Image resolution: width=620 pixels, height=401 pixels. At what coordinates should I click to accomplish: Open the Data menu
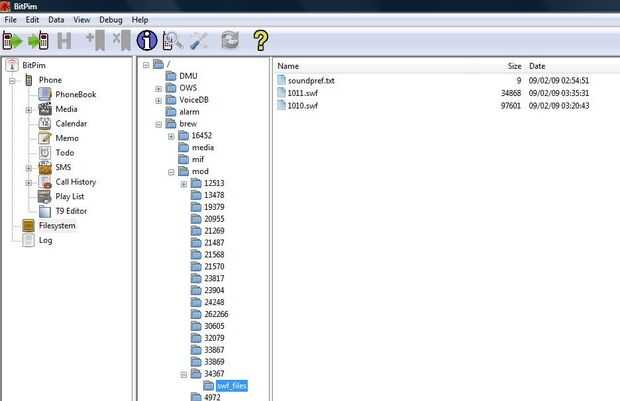56,20
